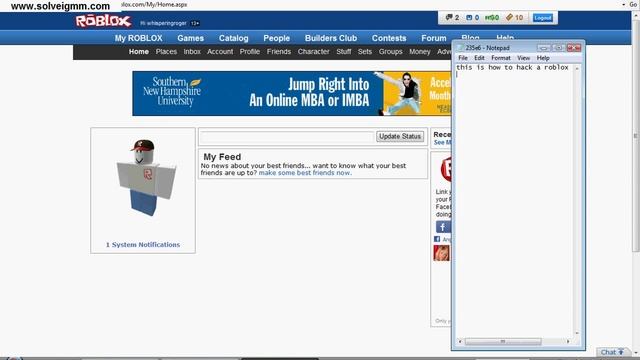
Task: Go to Places in the sub-navigation
Action: click(166, 52)
